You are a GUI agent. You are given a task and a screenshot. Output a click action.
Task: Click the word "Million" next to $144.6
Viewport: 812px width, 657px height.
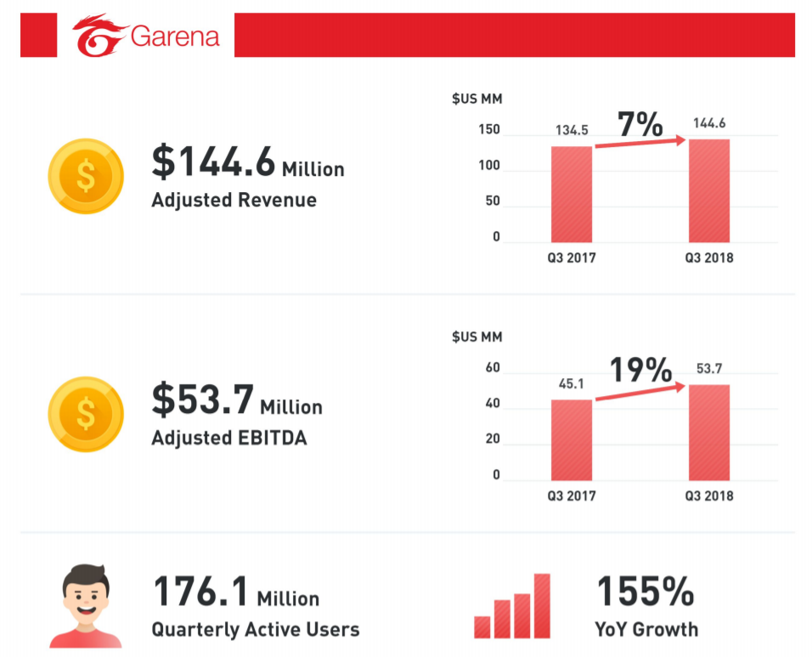point(313,169)
